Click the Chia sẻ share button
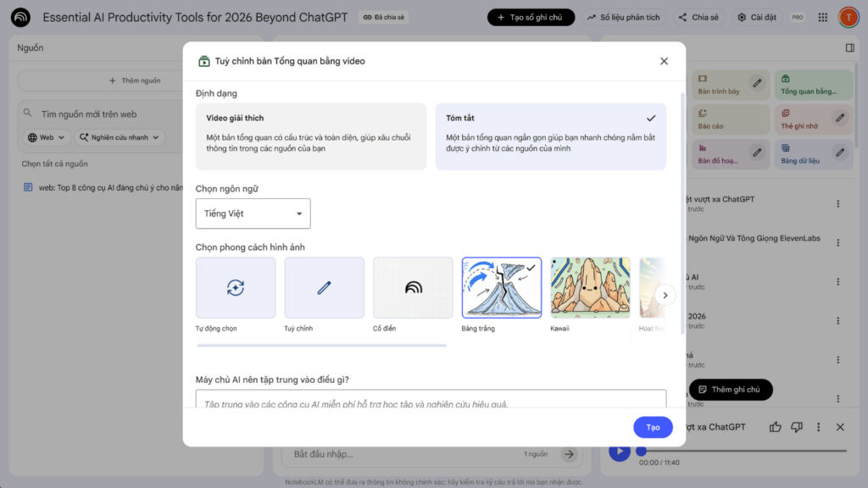The height and width of the screenshot is (488, 868). [698, 17]
